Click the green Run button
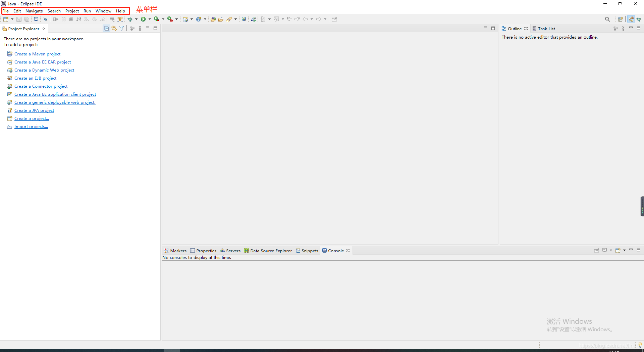This screenshot has width=644, height=352. click(x=143, y=19)
